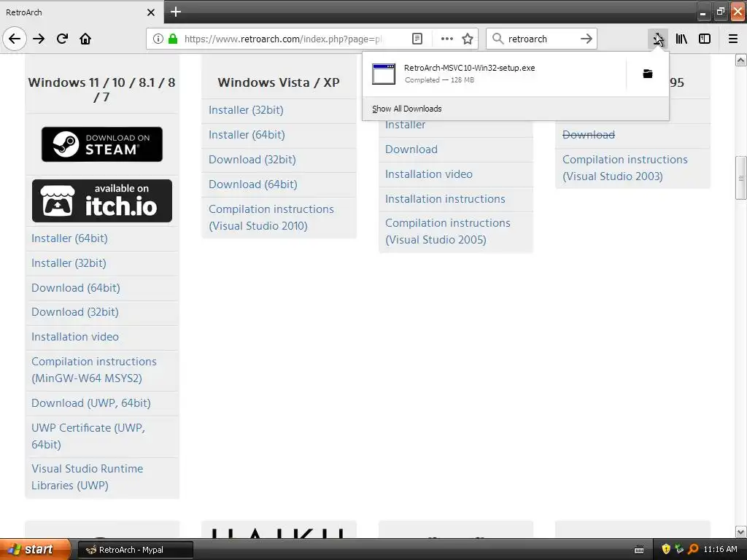The image size is (747, 560).
Task: Open Visual Studio 2010 compilation instructions
Action: pos(271,217)
